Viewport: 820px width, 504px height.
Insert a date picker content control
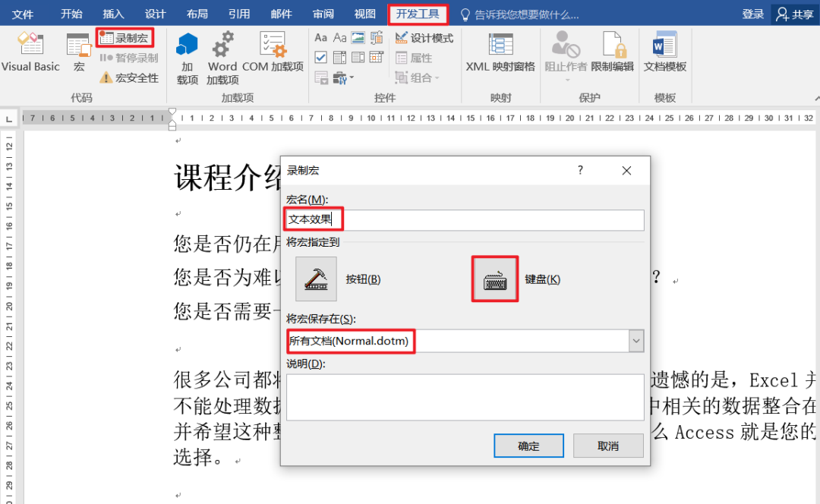click(377, 58)
